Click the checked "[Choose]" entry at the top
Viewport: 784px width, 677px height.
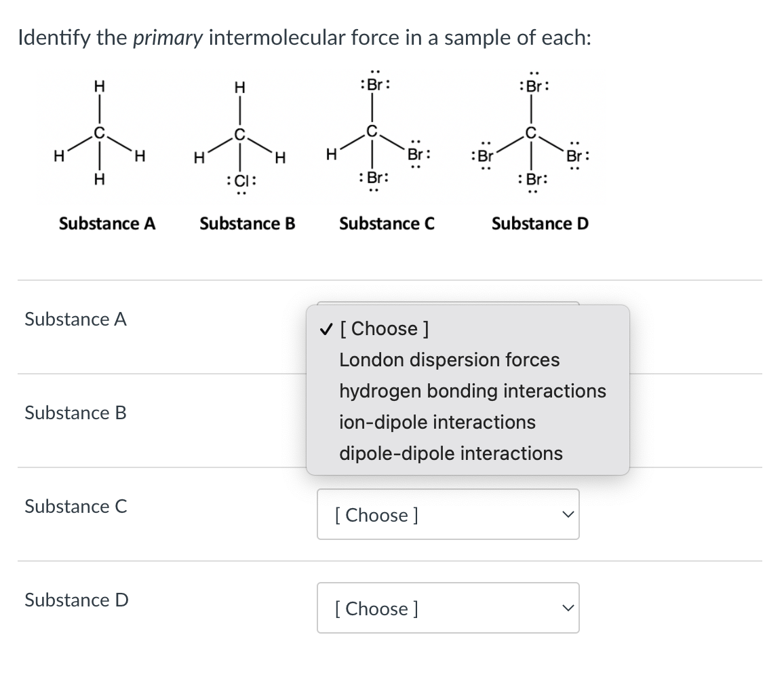pos(384,328)
